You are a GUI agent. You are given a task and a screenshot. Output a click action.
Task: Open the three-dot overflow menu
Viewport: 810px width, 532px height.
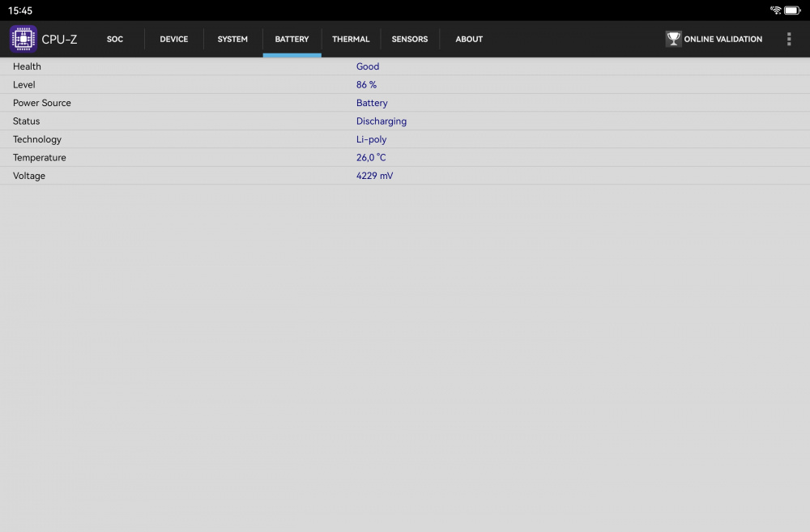[789, 39]
